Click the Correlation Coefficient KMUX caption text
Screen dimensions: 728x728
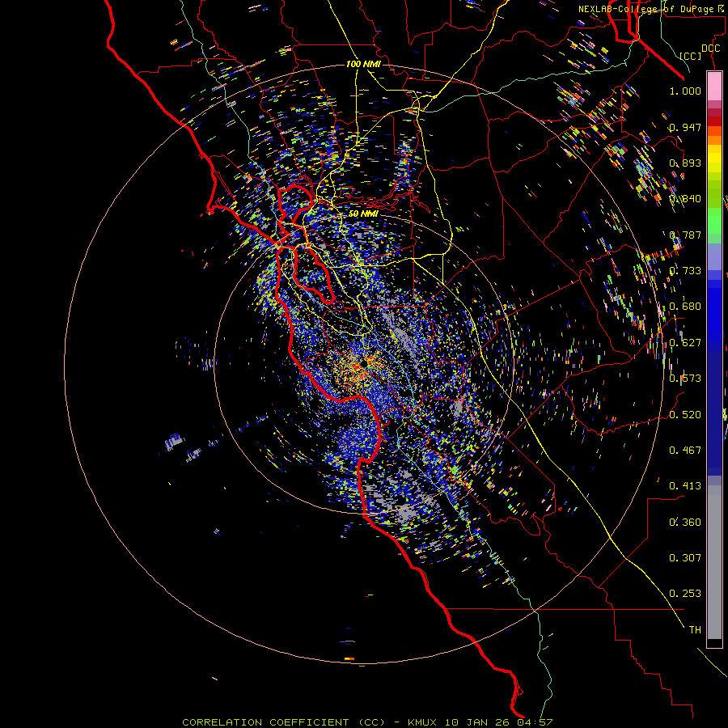367,722
